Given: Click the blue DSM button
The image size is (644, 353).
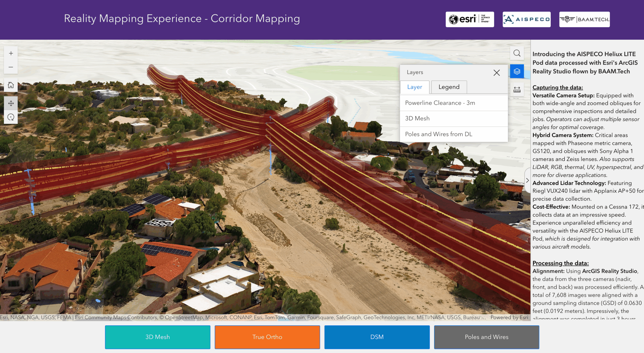Looking at the screenshot, I should pos(377,337).
